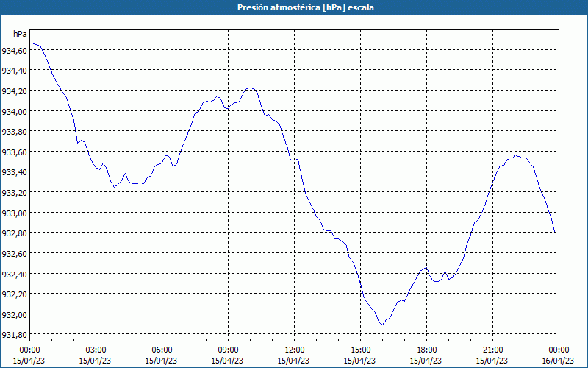The height and width of the screenshot is (368, 588).
Task: Click the 933,20 y-axis value
Action: pos(14,192)
